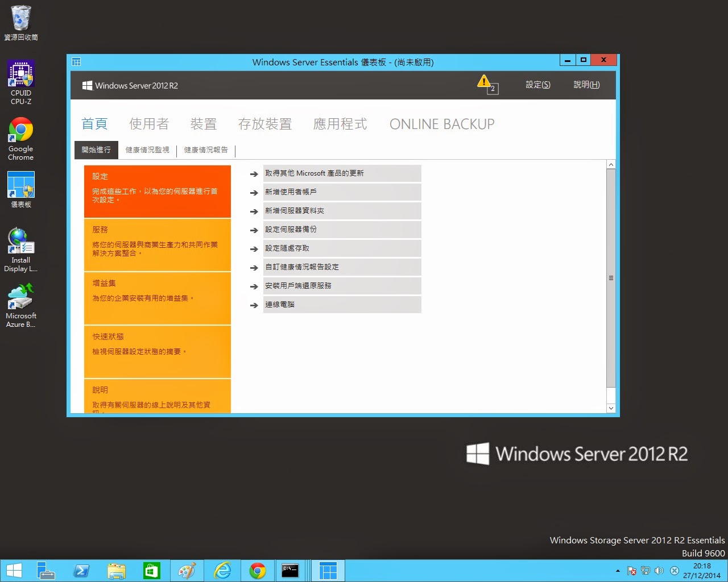The height and width of the screenshot is (582, 728).
Task: Click the volume speaker tray icon
Action: coord(659,571)
